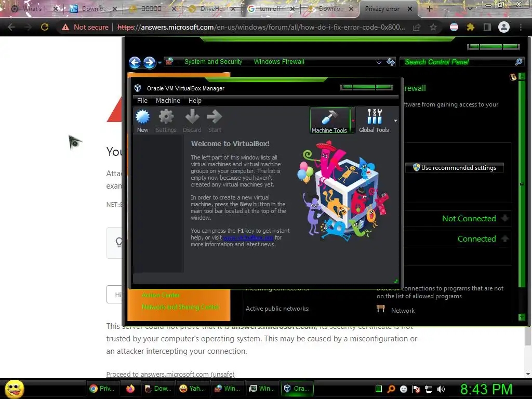This screenshot has width=532, height=399.
Task: Expand the Control Panel address bar dropdown
Action: [x=379, y=62]
